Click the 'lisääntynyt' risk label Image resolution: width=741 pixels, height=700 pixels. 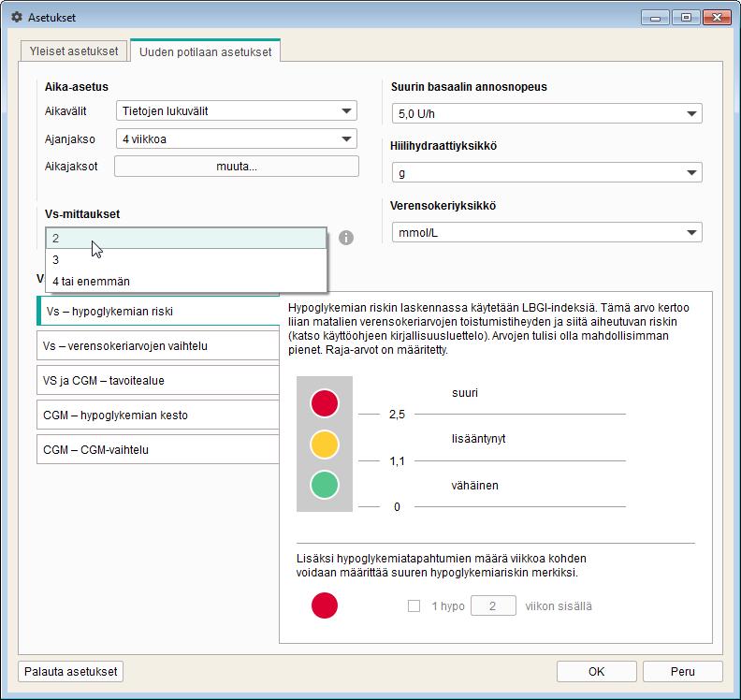pyautogui.click(x=478, y=439)
